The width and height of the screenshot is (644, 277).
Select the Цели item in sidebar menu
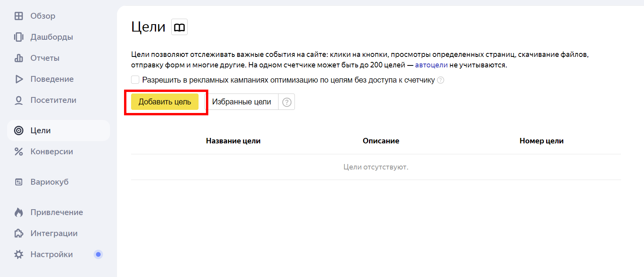click(41, 131)
